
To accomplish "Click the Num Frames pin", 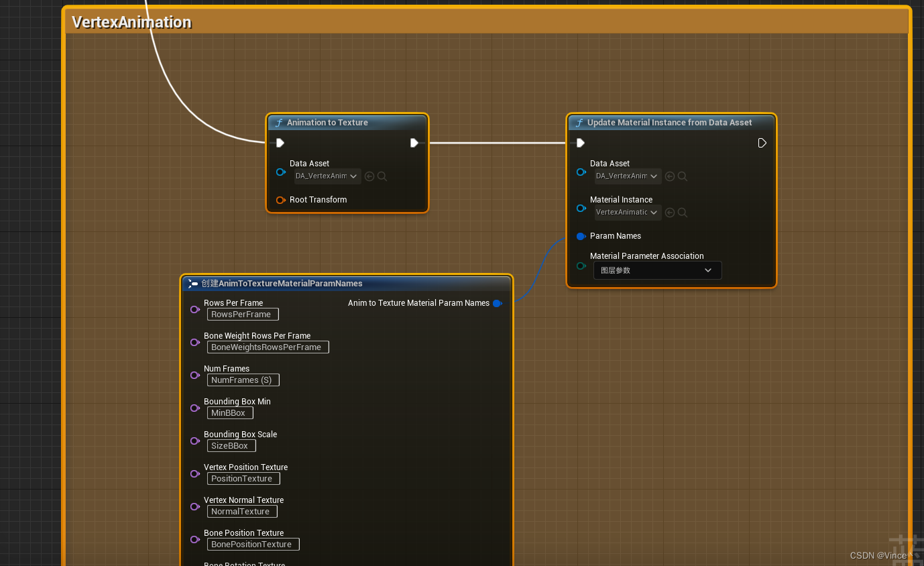I will tap(195, 376).
